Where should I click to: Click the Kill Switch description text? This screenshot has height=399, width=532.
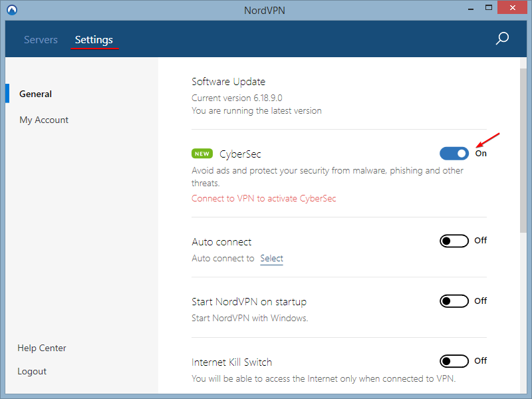coord(324,378)
